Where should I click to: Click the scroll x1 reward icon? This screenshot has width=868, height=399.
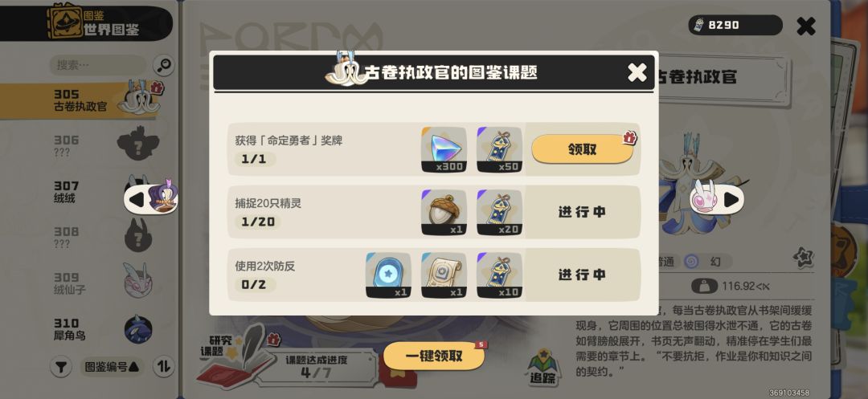click(444, 275)
